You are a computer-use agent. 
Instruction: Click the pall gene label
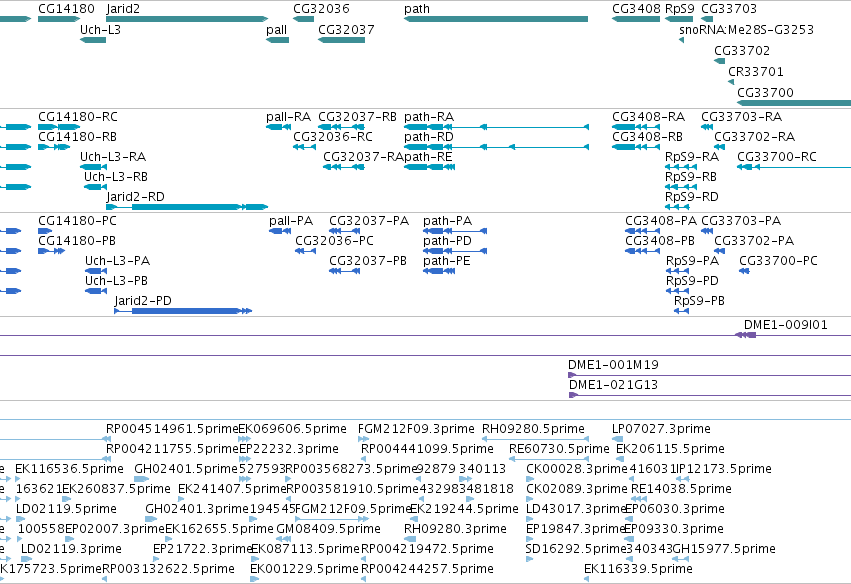(x=276, y=30)
